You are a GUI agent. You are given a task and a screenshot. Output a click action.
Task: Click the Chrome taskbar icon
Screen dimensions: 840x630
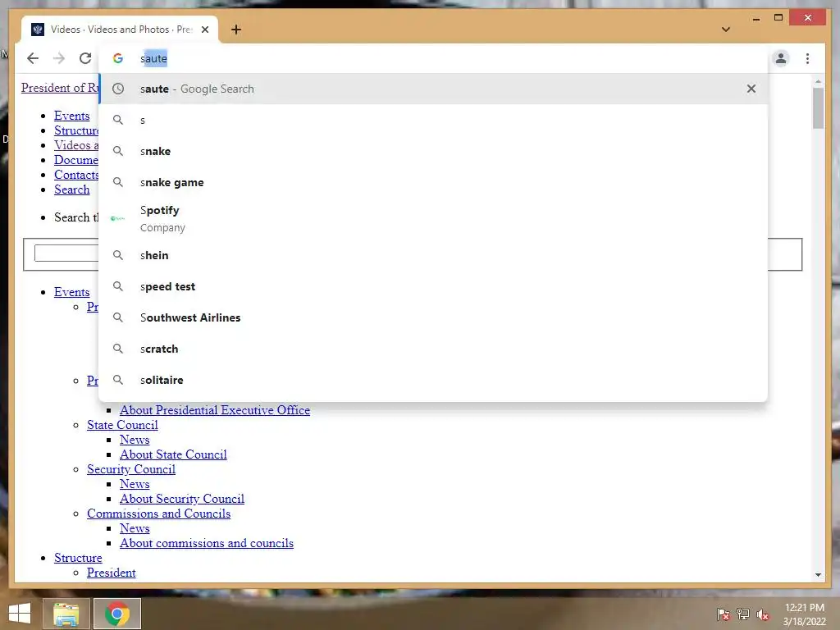tap(116, 614)
